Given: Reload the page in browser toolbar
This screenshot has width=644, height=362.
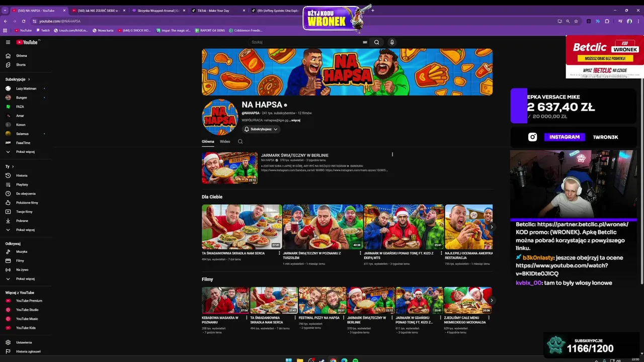Looking at the screenshot, I should (23, 21).
